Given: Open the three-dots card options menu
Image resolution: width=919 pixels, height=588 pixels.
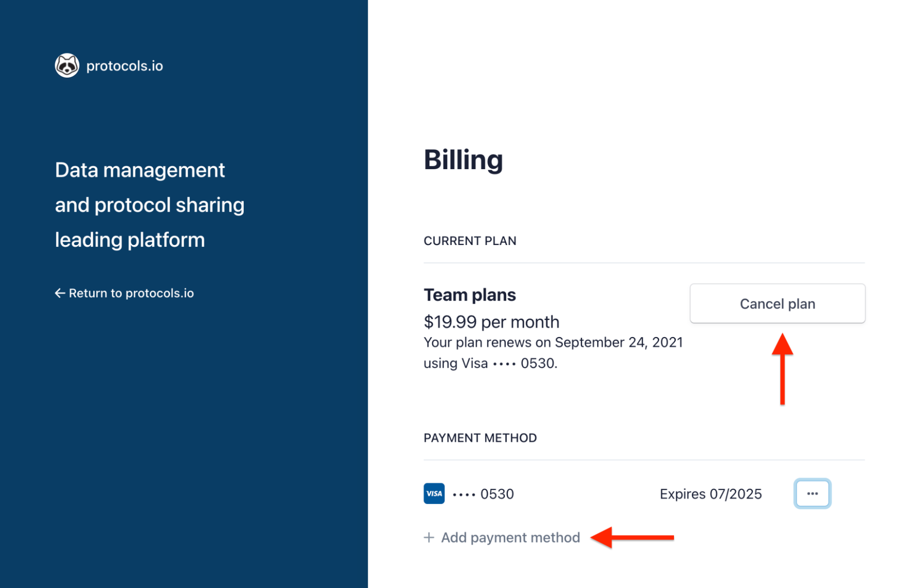Looking at the screenshot, I should coord(812,494).
